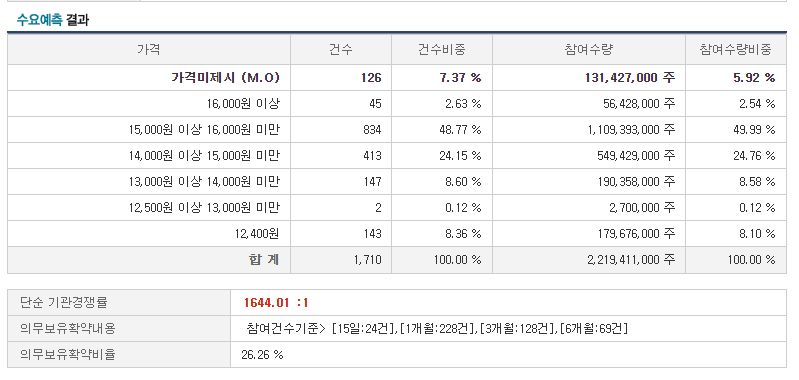Screen dimensions: 799x380
Task: Click 12,500원 이상 13,000원 미만 label
Action: (204, 208)
